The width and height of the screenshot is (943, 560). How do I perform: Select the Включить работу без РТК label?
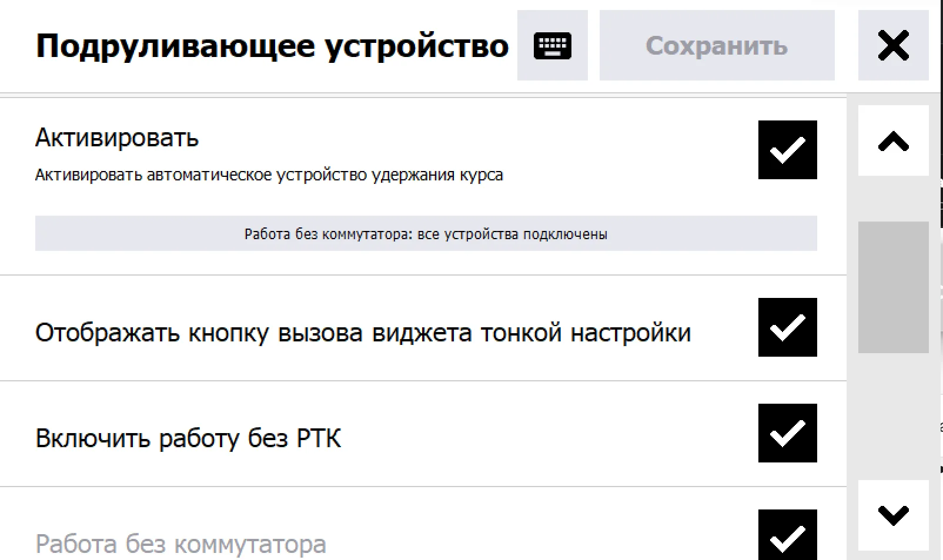click(188, 439)
